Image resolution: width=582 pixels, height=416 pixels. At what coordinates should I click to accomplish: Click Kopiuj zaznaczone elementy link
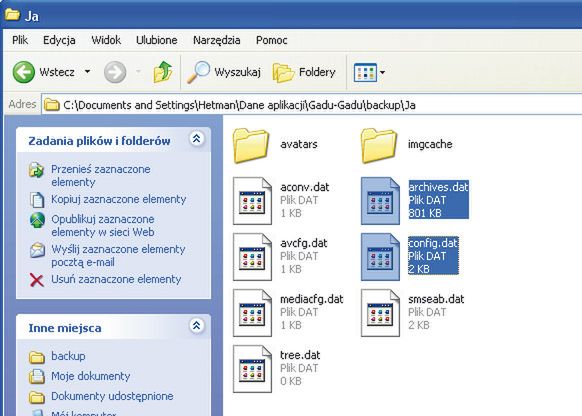coord(118,199)
